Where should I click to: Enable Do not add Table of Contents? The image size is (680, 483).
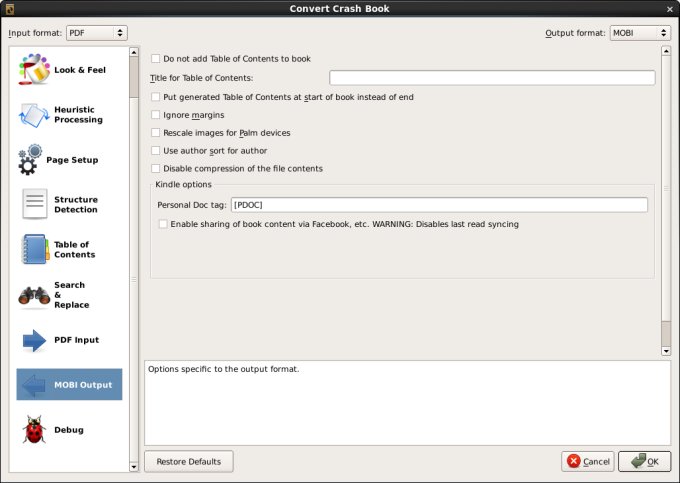tap(155, 59)
